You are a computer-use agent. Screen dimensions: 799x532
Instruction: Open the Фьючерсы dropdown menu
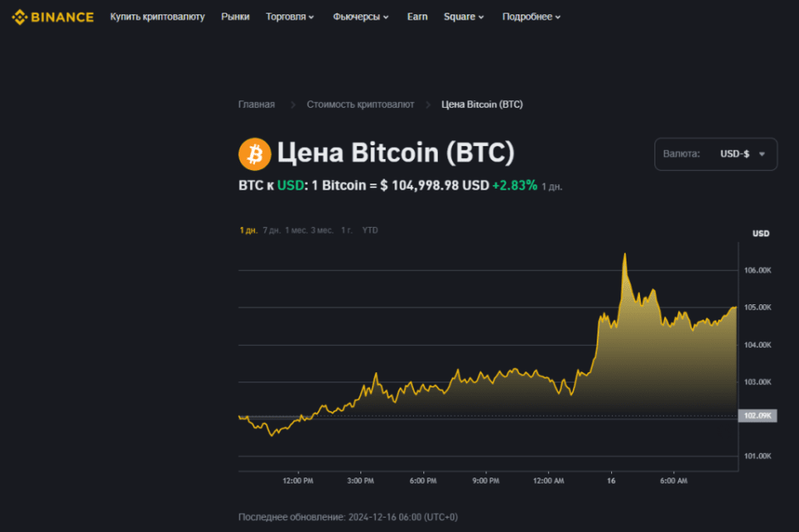(x=359, y=16)
